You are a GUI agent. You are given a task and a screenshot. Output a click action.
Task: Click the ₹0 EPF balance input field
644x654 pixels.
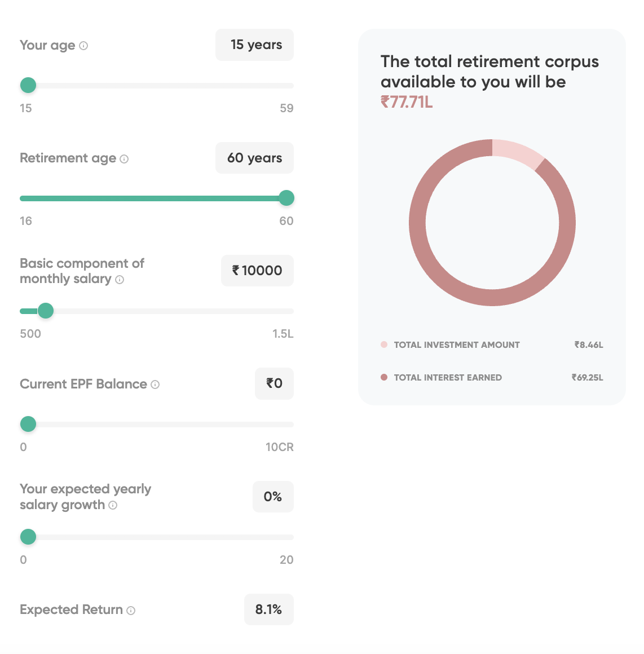click(x=274, y=384)
